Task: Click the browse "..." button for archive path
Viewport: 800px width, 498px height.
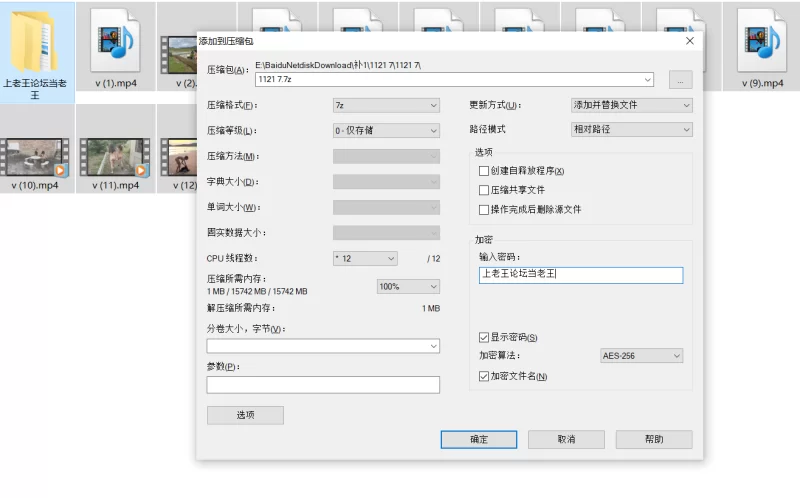Action: pos(680,79)
